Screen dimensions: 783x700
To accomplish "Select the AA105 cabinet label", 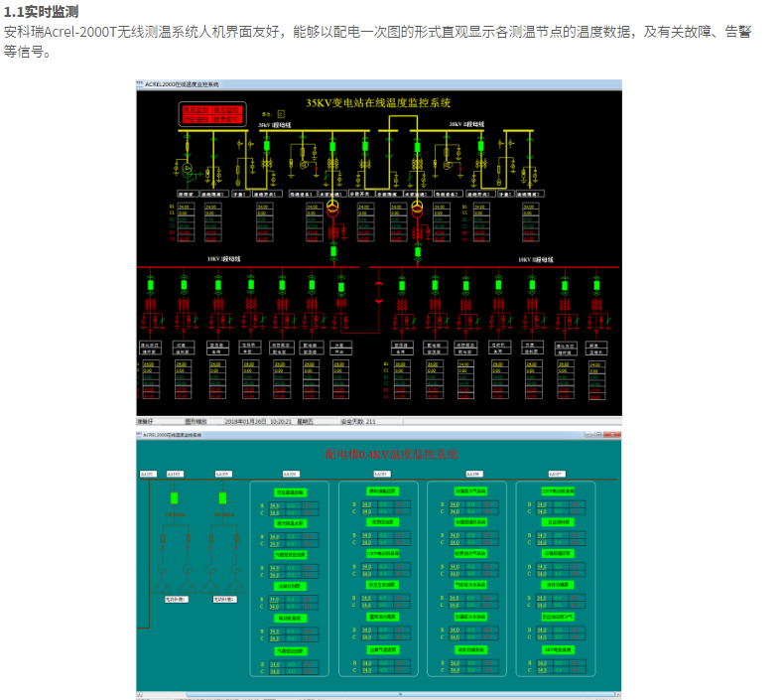I will click(x=381, y=474).
